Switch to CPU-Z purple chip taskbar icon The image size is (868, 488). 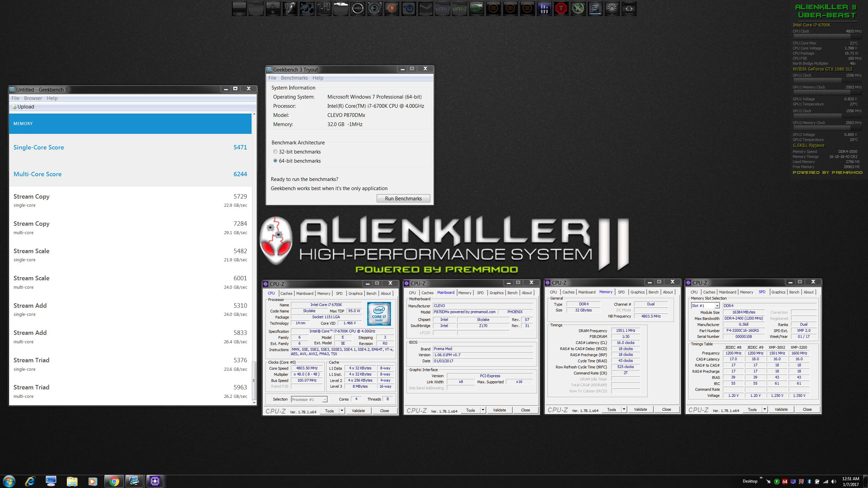[x=155, y=481]
